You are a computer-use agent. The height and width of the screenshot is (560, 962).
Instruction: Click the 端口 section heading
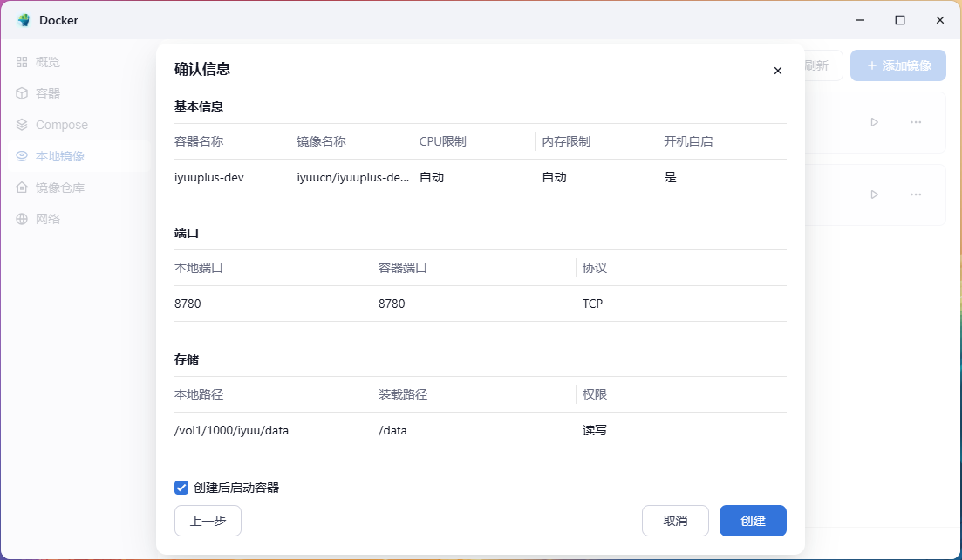click(187, 233)
